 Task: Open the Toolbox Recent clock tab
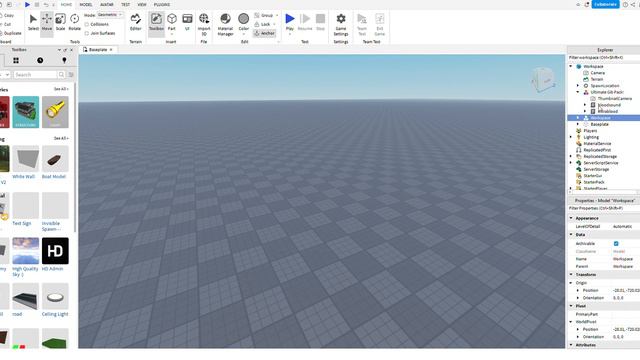click(40, 60)
